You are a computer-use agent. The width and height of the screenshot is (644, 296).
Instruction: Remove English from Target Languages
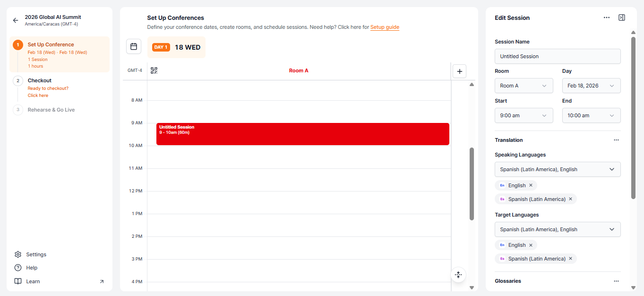531,245
